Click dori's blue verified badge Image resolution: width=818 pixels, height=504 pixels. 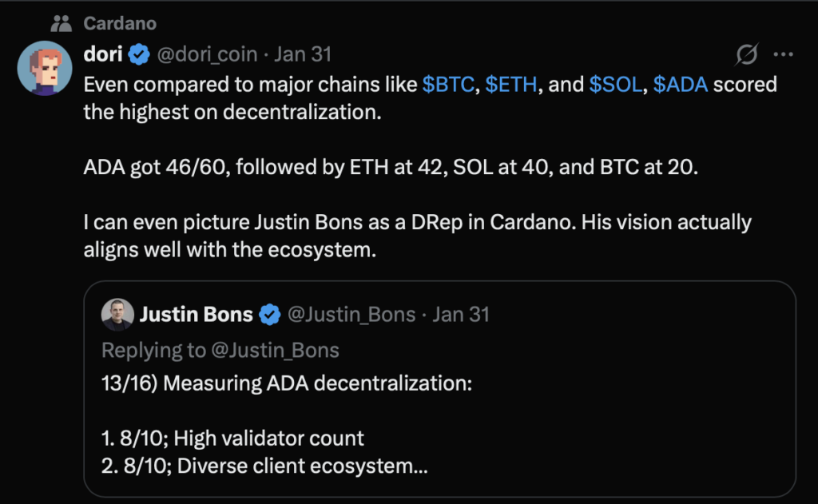(x=141, y=54)
